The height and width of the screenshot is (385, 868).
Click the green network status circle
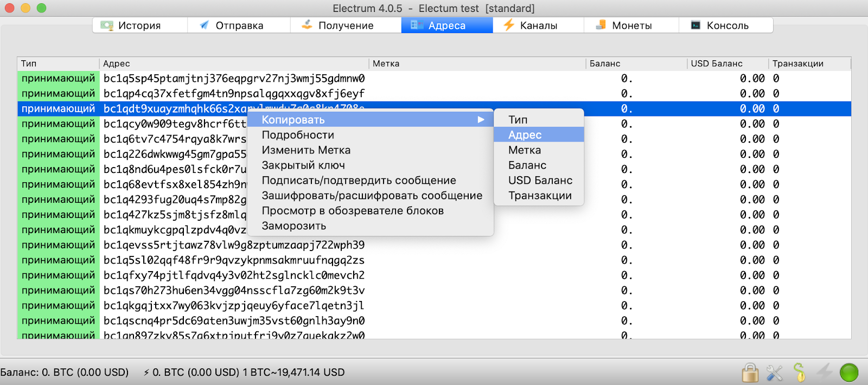(849, 373)
